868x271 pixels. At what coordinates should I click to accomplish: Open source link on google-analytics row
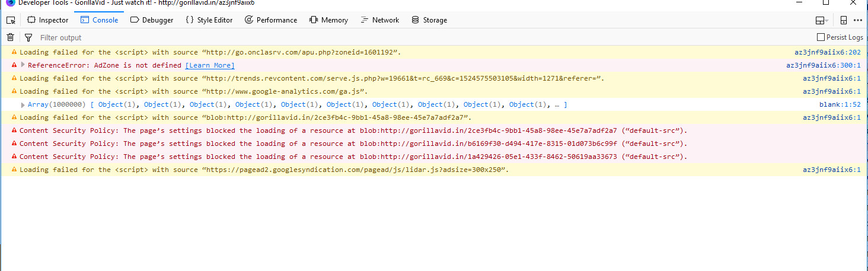(832, 91)
